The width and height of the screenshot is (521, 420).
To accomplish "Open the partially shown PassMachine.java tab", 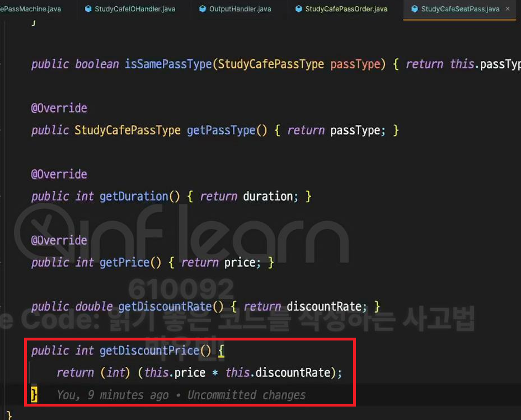I will tap(31, 9).
